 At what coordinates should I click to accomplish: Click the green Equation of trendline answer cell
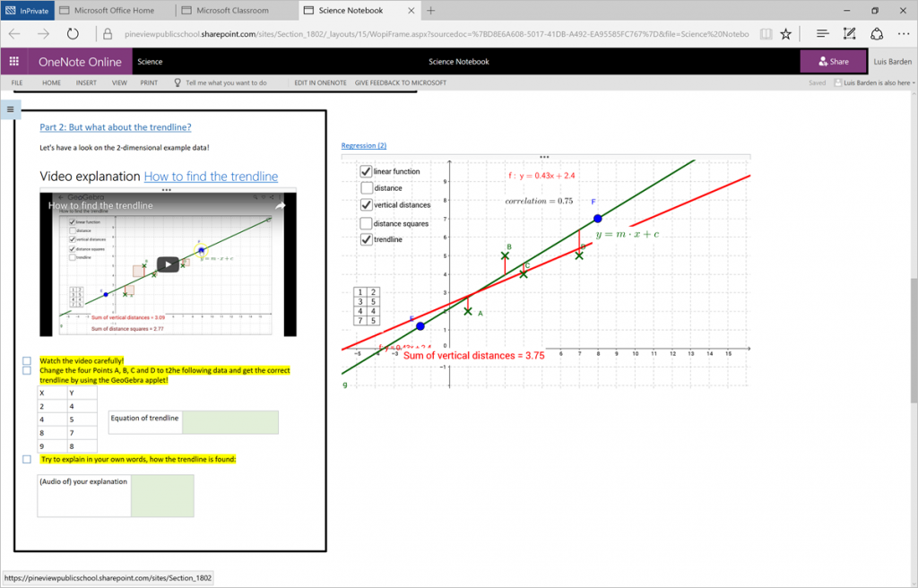(x=230, y=422)
